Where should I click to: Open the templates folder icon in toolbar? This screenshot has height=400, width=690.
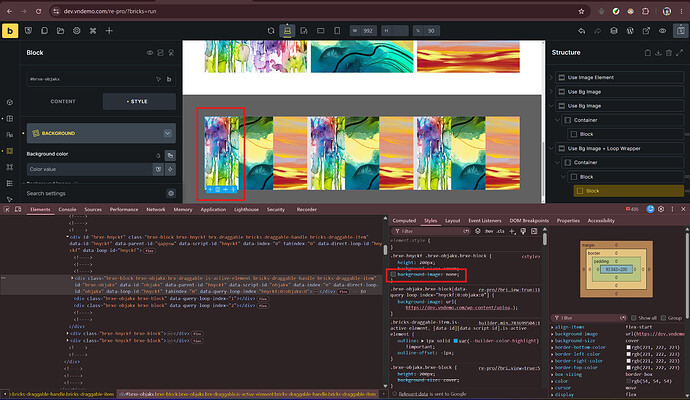coord(60,31)
